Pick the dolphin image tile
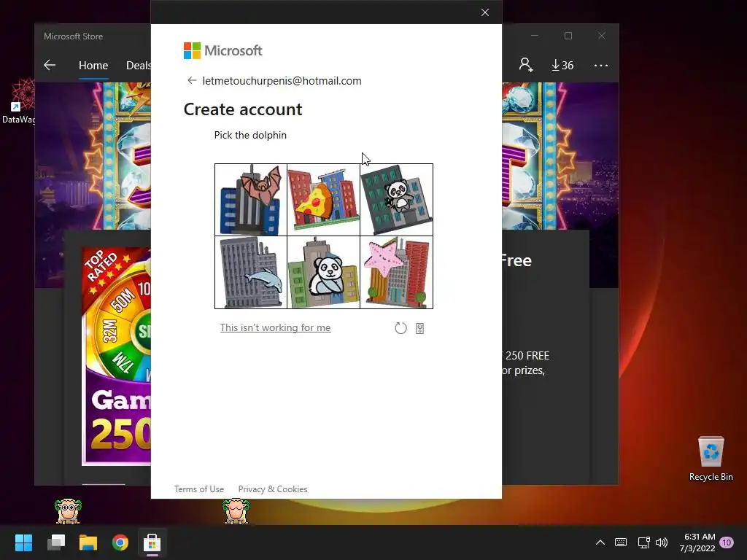747x560 pixels. [x=251, y=273]
